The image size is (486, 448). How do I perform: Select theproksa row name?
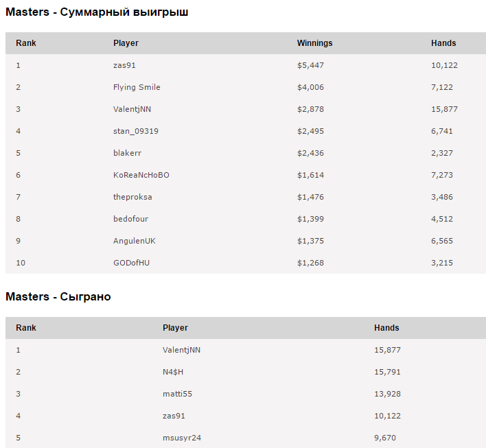click(132, 197)
